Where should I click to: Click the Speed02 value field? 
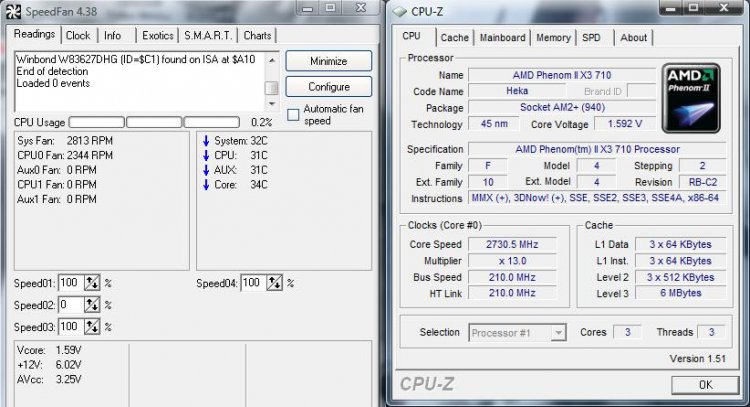(x=71, y=305)
